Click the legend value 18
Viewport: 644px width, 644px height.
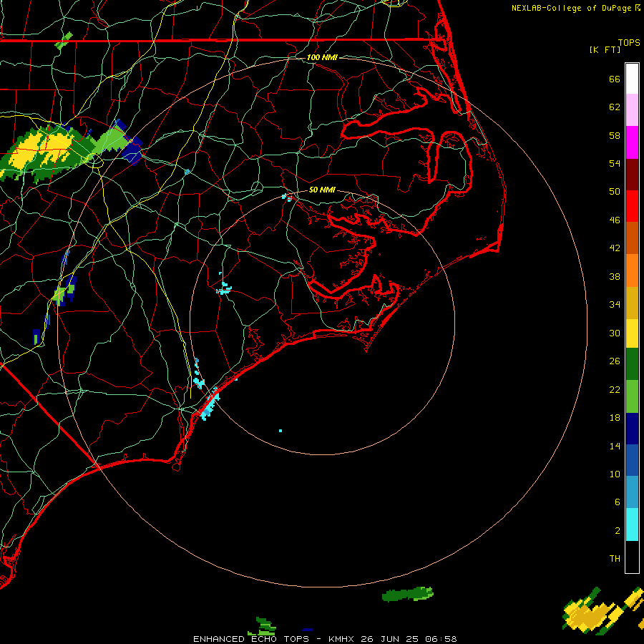[x=615, y=418]
